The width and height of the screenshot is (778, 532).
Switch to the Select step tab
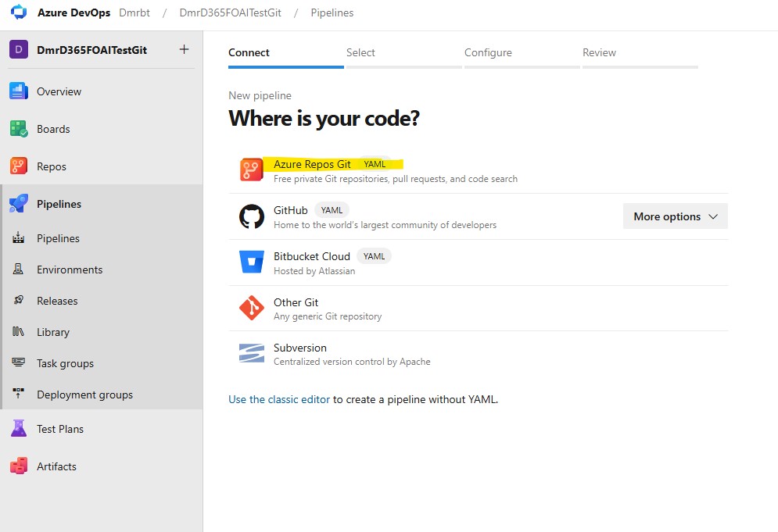click(404, 55)
